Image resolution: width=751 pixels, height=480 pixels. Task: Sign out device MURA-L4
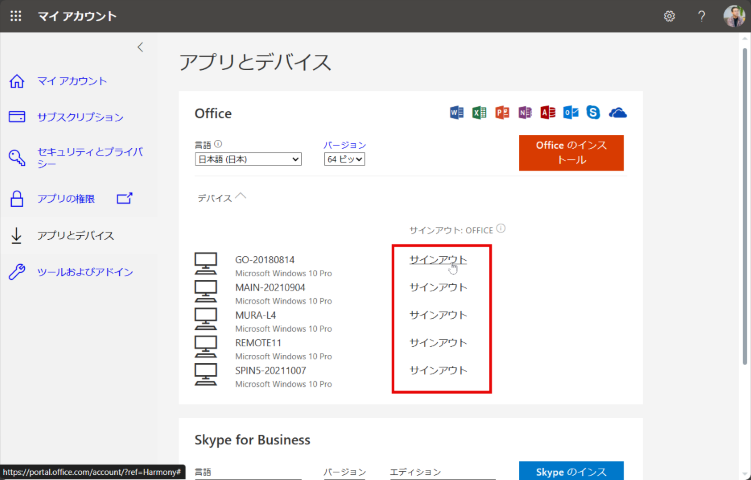coord(438,315)
